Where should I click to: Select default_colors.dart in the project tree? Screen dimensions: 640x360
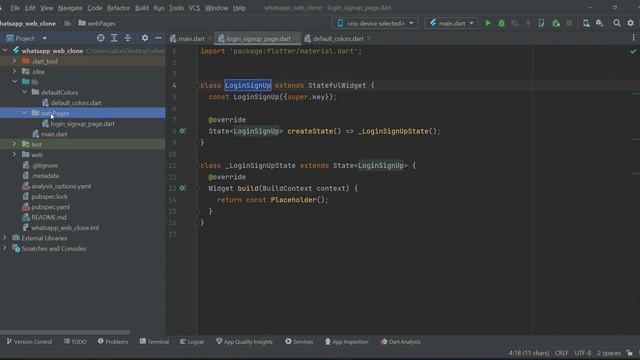(76, 103)
